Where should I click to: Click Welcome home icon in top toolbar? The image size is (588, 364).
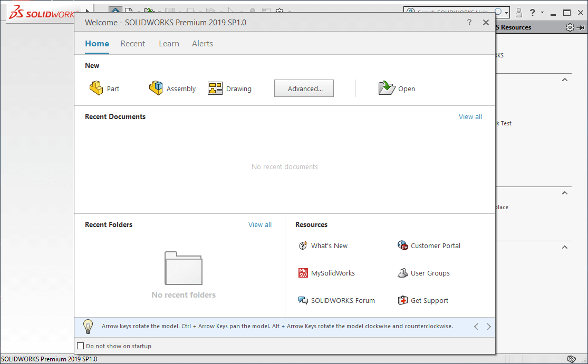click(x=115, y=11)
